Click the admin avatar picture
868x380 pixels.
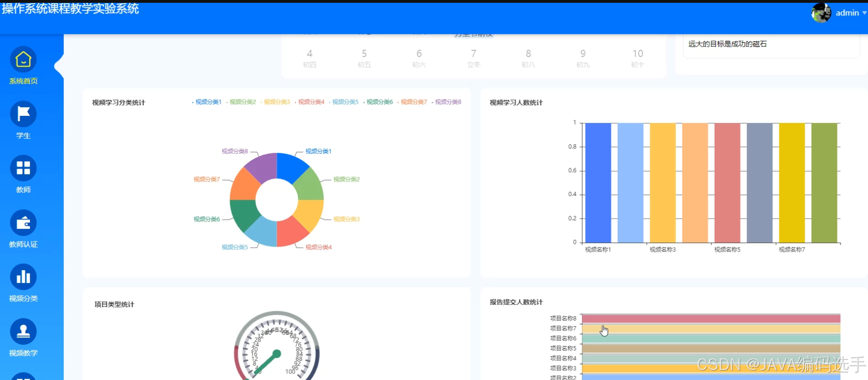coord(822,13)
